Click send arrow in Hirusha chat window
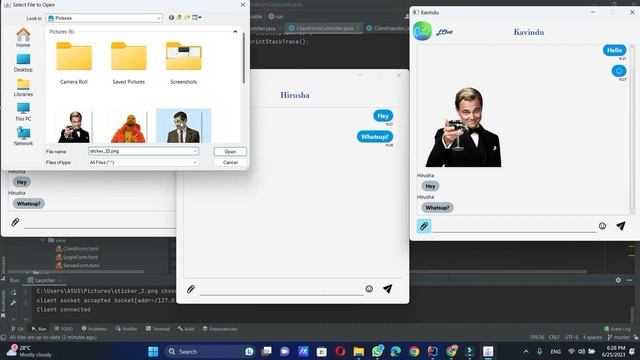Image resolution: width=640 pixels, height=360 pixels. pyautogui.click(x=387, y=289)
